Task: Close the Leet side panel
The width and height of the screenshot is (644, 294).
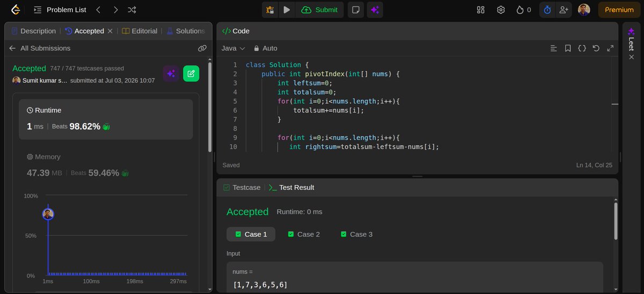Action: [x=631, y=57]
